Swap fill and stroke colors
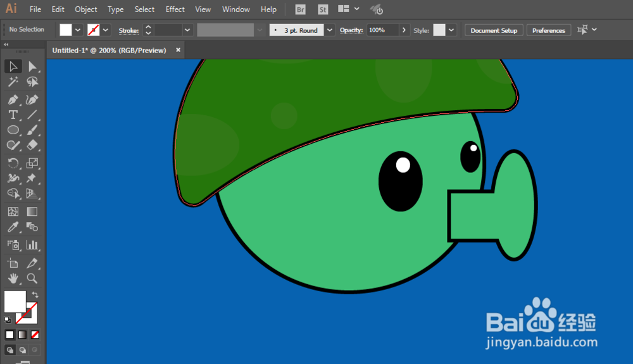This screenshot has width=633, height=364. [x=35, y=294]
